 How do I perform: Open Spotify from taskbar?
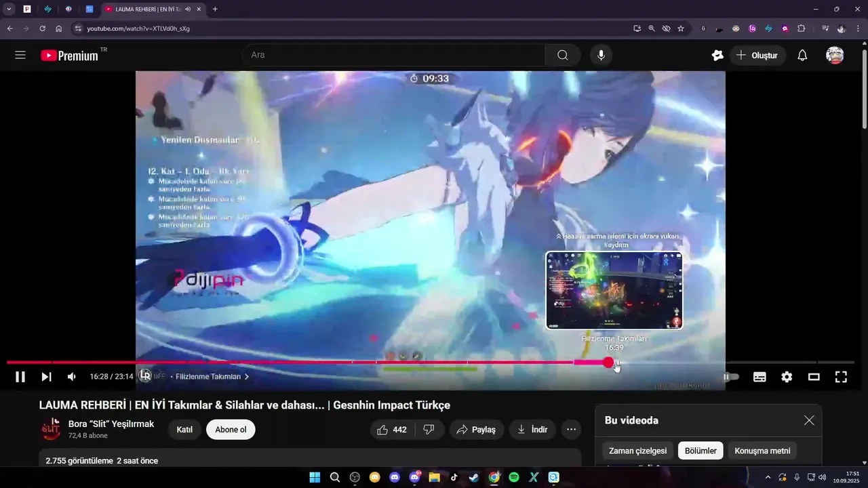pos(514,477)
